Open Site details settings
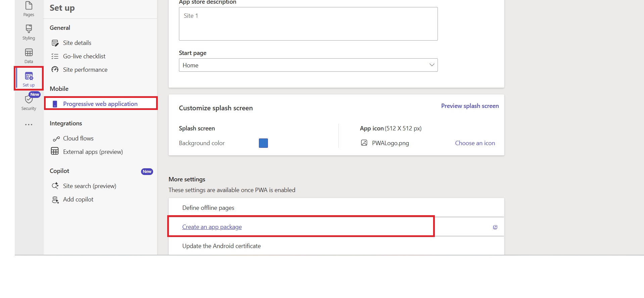644x298 pixels. click(x=77, y=43)
